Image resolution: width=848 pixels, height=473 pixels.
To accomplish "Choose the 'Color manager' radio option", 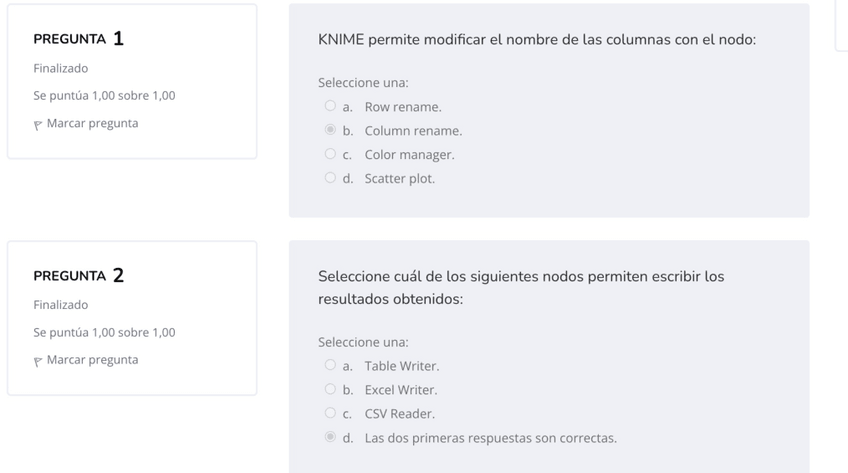I will [330, 154].
